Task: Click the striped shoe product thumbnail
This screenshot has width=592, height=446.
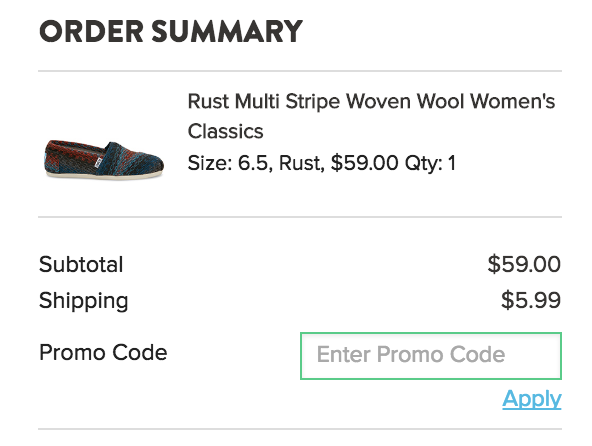Action: coord(104,159)
